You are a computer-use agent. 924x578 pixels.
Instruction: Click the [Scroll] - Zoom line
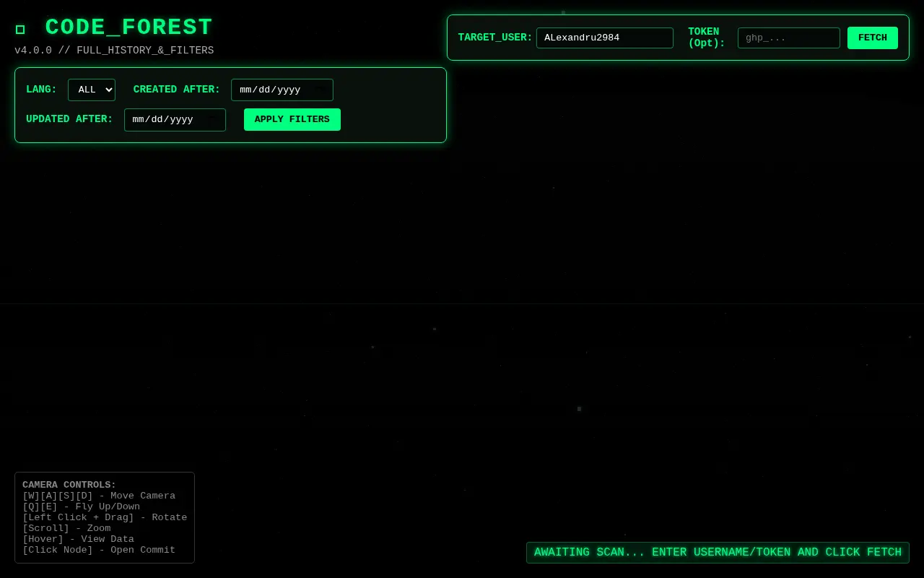[66, 528]
